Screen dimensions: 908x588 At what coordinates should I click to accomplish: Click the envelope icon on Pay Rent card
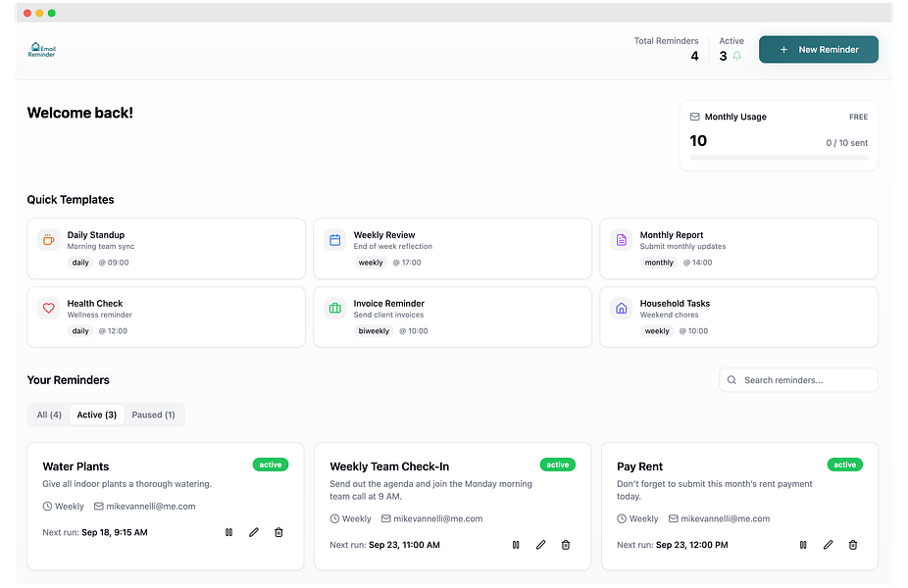click(674, 518)
